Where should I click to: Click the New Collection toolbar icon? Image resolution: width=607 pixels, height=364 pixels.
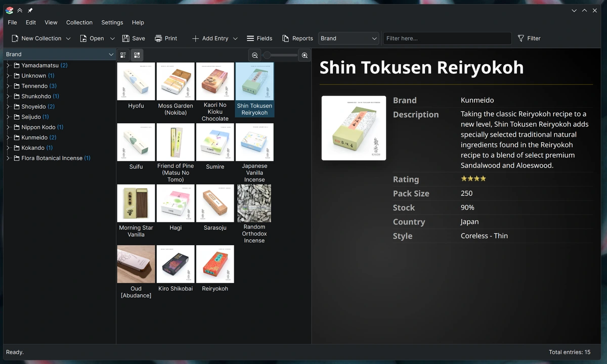tap(15, 38)
